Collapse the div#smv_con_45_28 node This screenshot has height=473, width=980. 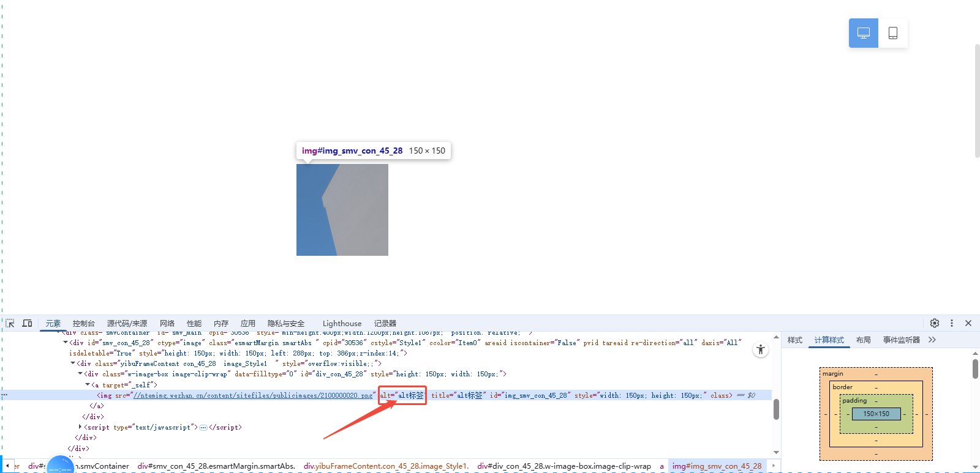click(66, 343)
